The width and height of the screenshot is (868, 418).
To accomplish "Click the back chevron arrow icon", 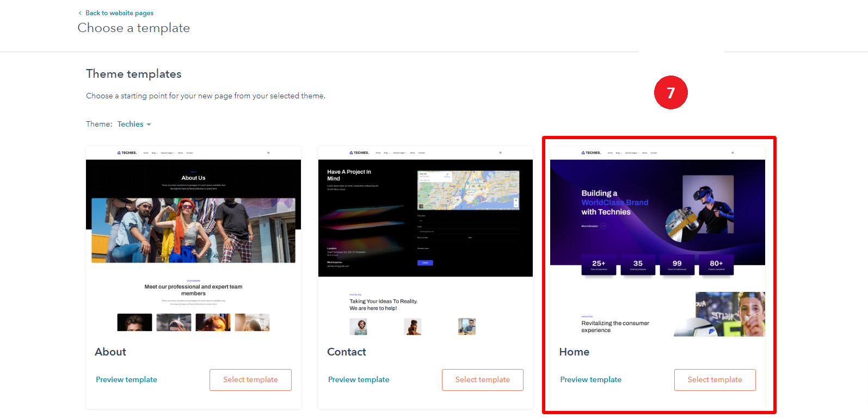I will coord(80,13).
